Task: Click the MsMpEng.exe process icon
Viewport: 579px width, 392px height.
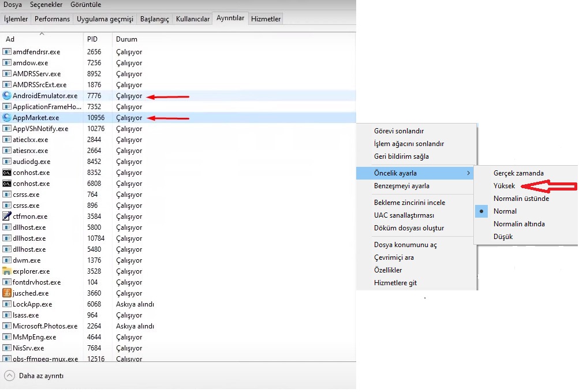Action: 7,337
